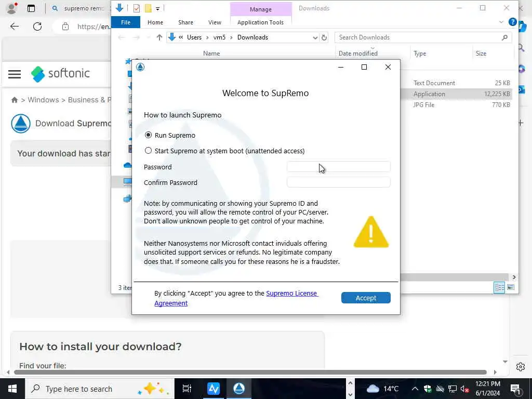Click the blue Downloads arrow icon in title bar
Image resolution: width=532 pixels, height=399 pixels.
click(x=119, y=8)
